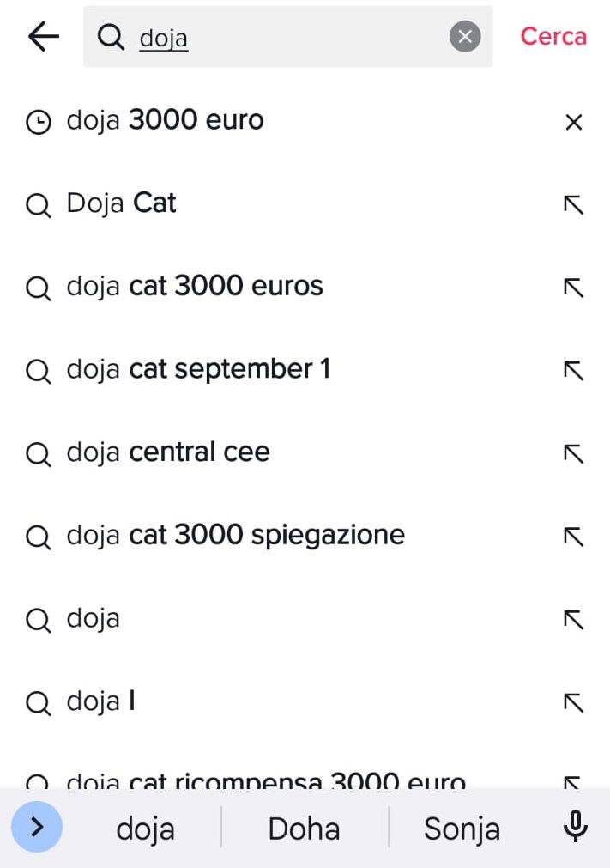The height and width of the screenshot is (868, 610).
Task: Insert Doja Cat suggestion using its arrow icon
Action: (572, 204)
